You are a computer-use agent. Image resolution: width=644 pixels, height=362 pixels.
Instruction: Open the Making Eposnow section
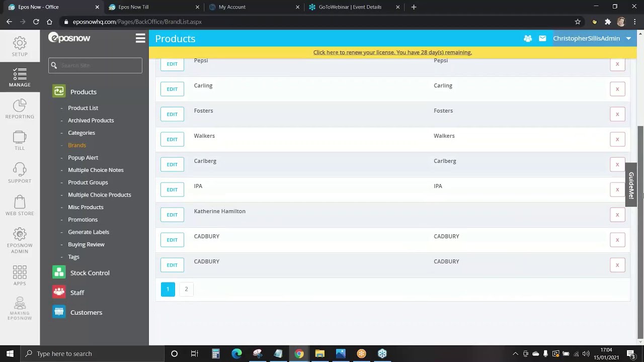(20, 308)
